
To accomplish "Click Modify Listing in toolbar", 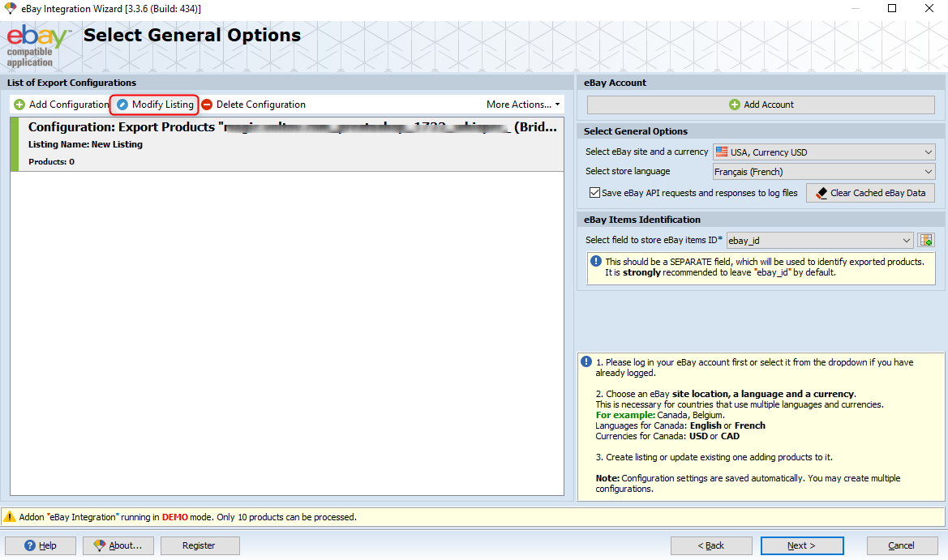I will tap(155, 105).
